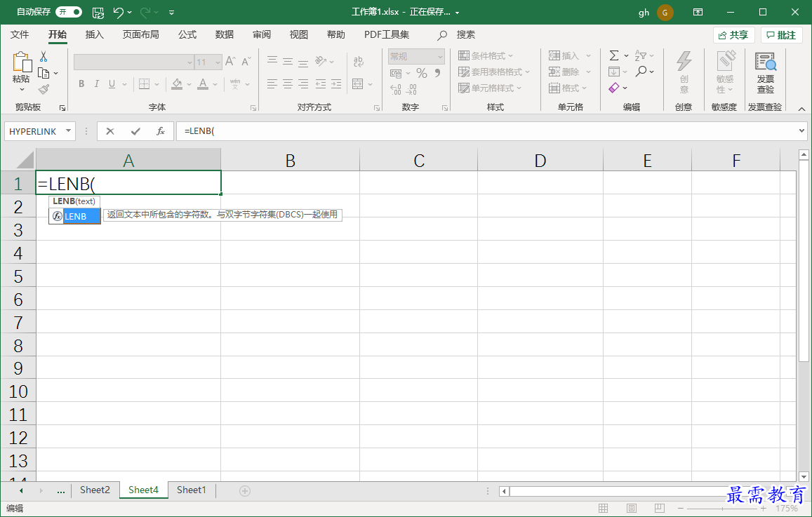Screen dimensions: 812x517
Task: Click the 插入 cells button
Action: click(564, 56)
